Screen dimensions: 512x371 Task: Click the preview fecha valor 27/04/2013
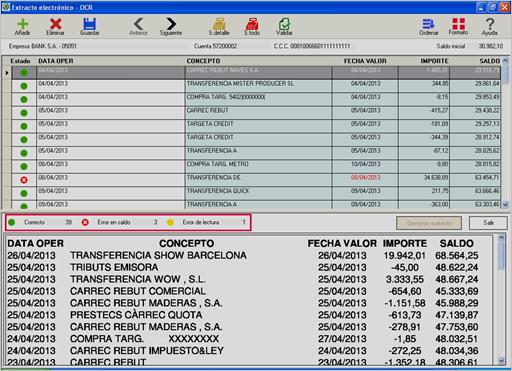pos(342,339)
